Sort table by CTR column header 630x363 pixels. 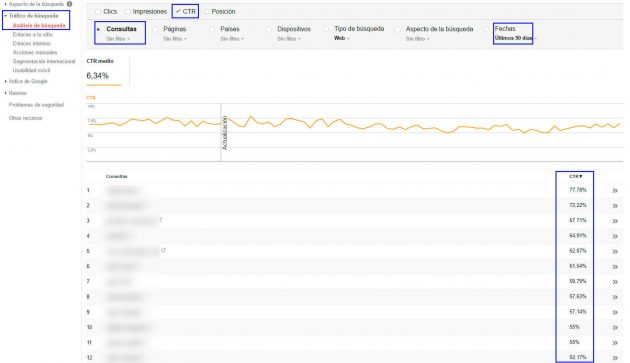coord(576,176)
